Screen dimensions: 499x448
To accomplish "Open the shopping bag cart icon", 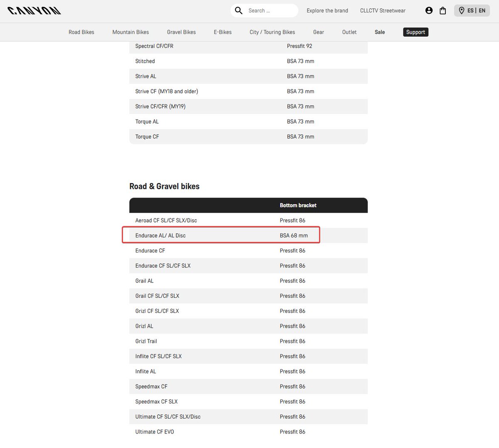I will tap(443, 10).
